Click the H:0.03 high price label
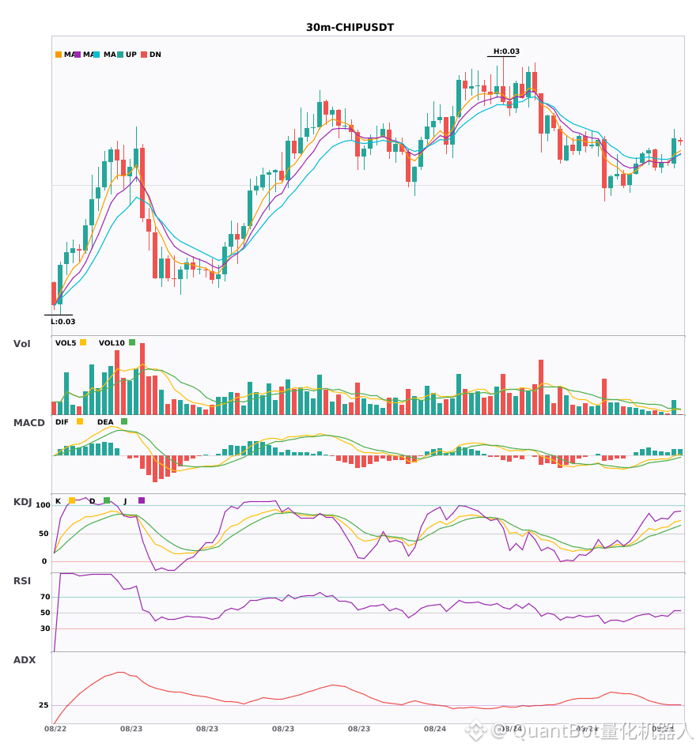Viewport: 700px width, 751px height. pos(506,51)
